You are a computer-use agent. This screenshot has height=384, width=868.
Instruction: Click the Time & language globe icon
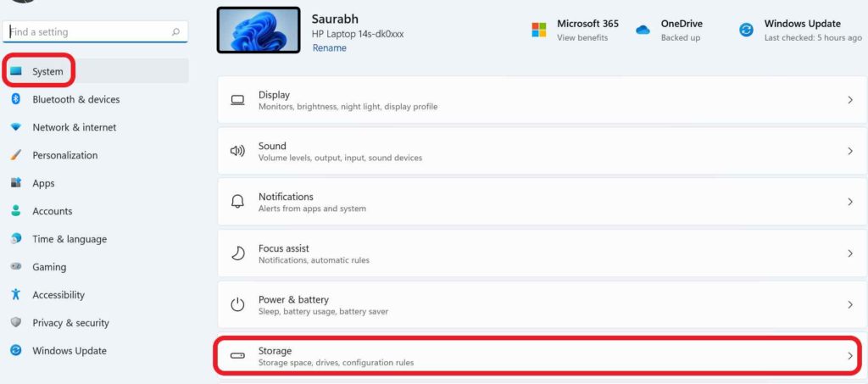pos(16,238)
